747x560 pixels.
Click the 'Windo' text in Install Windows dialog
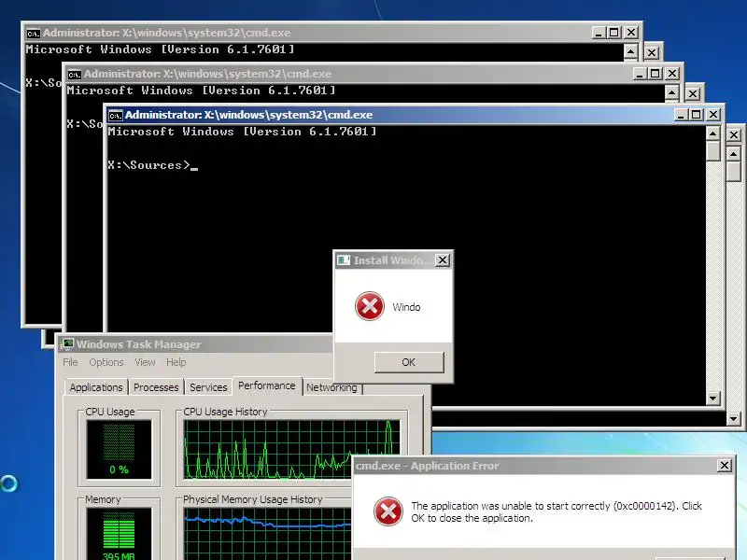click(x=406, y=307)
